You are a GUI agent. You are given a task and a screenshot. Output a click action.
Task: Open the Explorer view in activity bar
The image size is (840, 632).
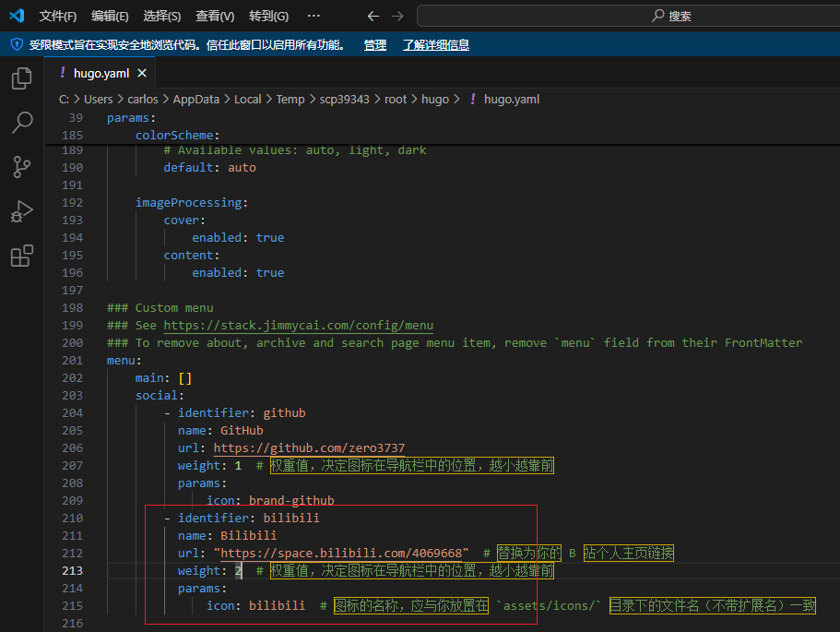21,78
